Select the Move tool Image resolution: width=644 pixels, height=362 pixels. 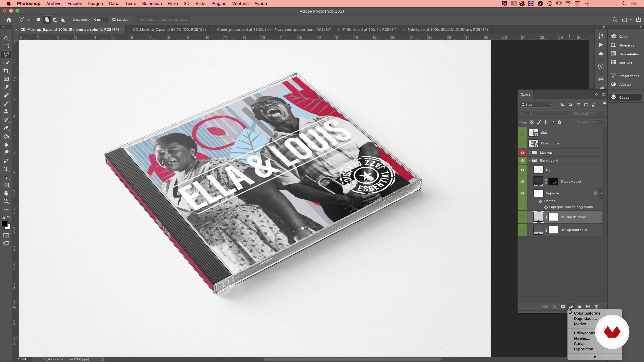click(x=6, y=38)
